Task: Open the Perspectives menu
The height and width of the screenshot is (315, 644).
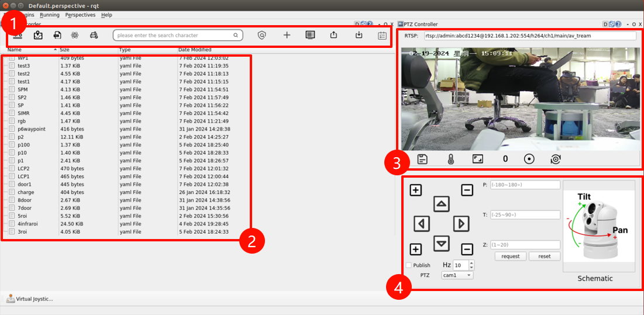Action: pos(80,15)
